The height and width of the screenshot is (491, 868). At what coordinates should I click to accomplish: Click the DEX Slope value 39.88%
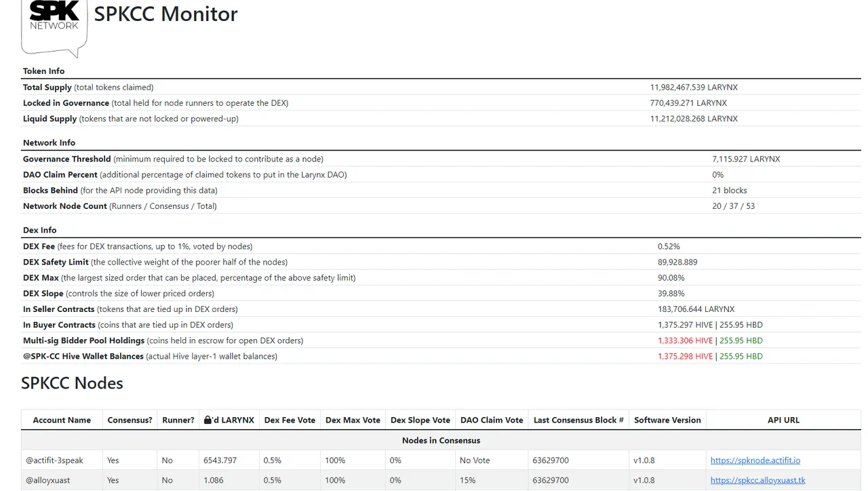tap(671, 294)
